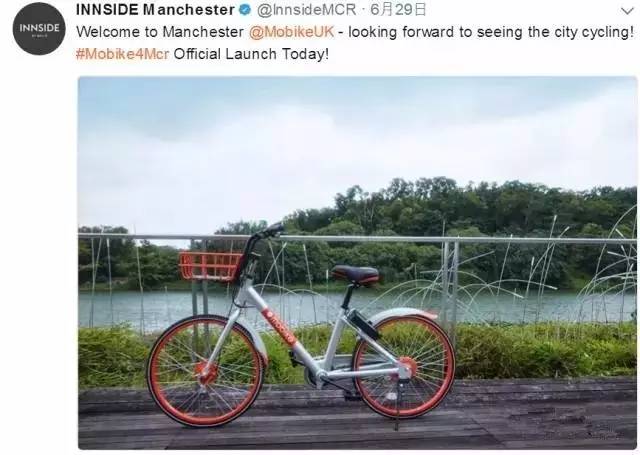Open INNSIDE Manchester display name
This screenshot has width=640, height=455.
(155, 10)
